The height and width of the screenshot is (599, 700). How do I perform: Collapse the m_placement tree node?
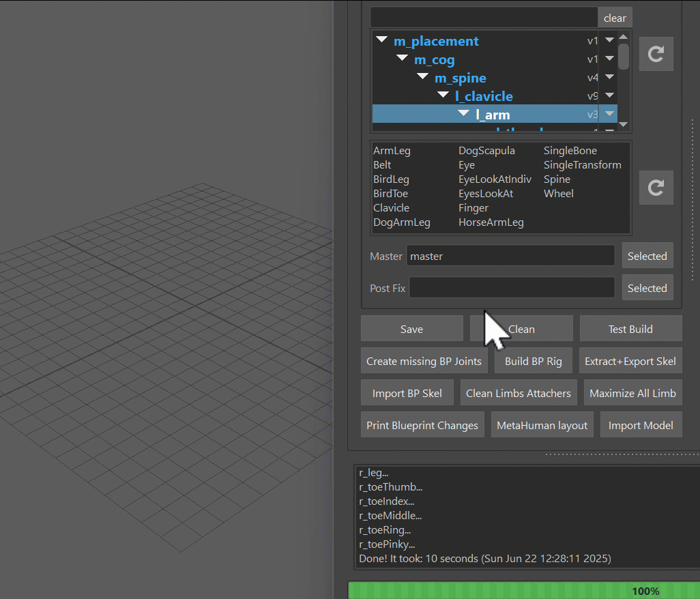click(381, 40)
